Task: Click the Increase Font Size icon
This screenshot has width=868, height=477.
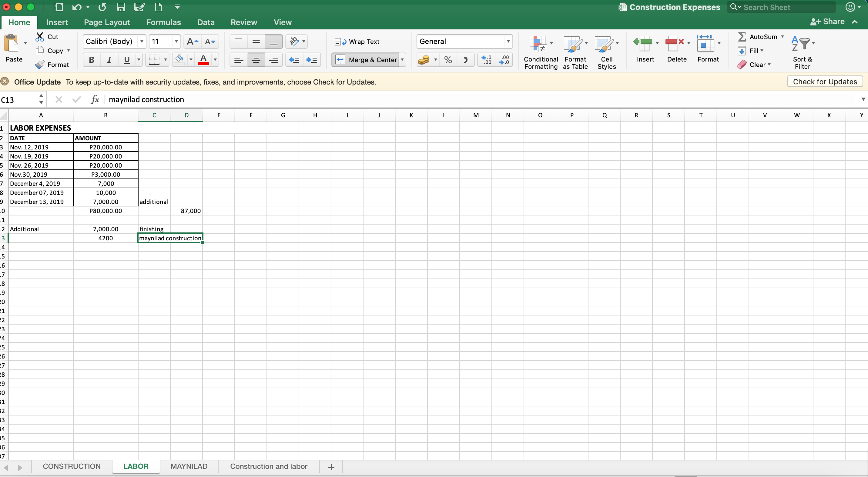Action: (x=193, y=42)
